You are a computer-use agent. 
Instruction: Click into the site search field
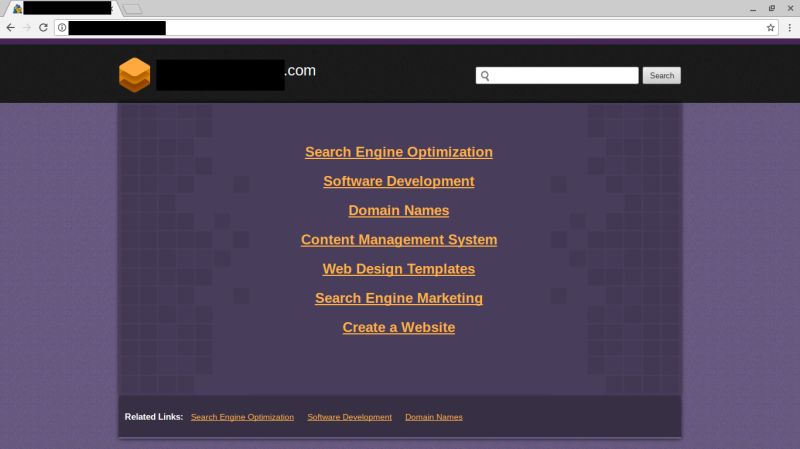[557, 76]
